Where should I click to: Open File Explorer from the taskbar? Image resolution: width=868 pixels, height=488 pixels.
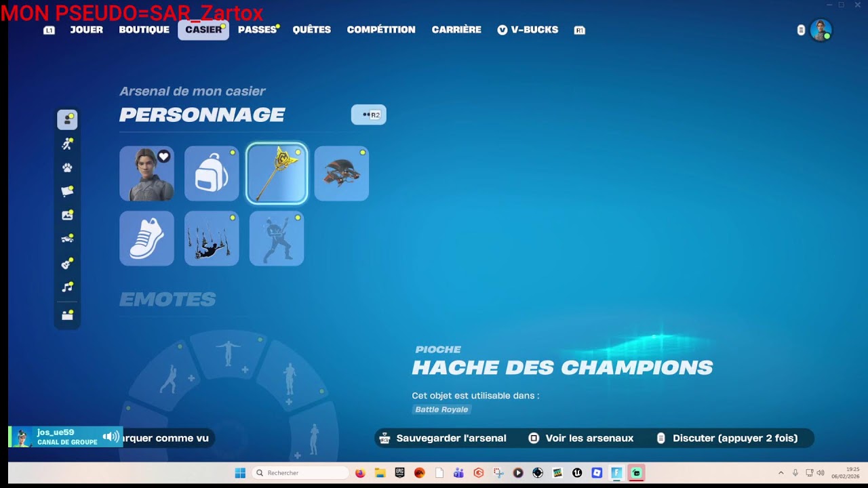pyautogui.click(x=380, y=473)
